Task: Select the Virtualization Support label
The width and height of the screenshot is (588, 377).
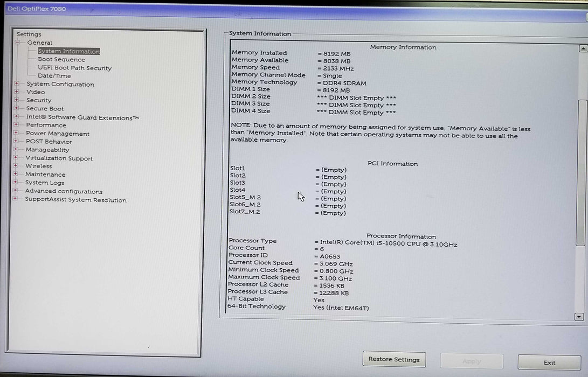Action: click(59, 158)
